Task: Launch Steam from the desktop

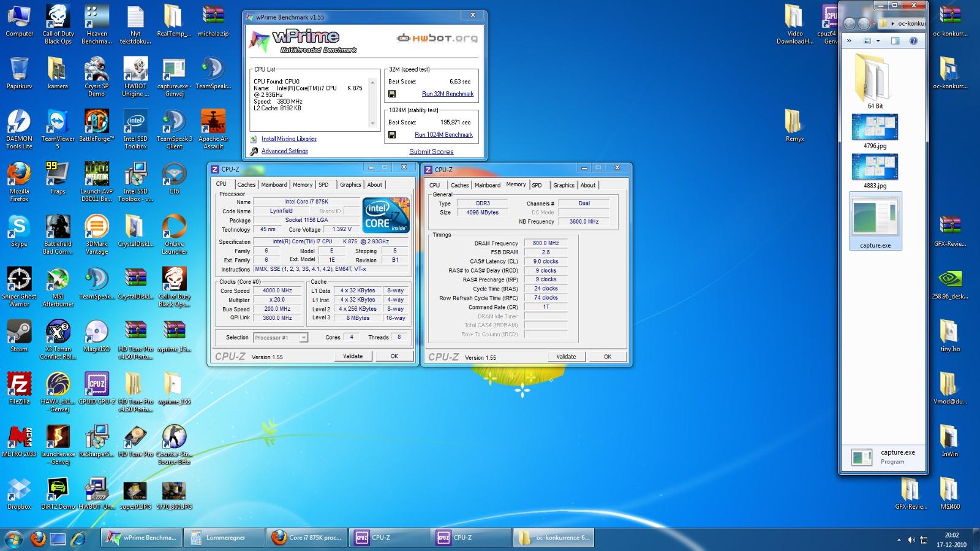Action: tap(19, 336)
